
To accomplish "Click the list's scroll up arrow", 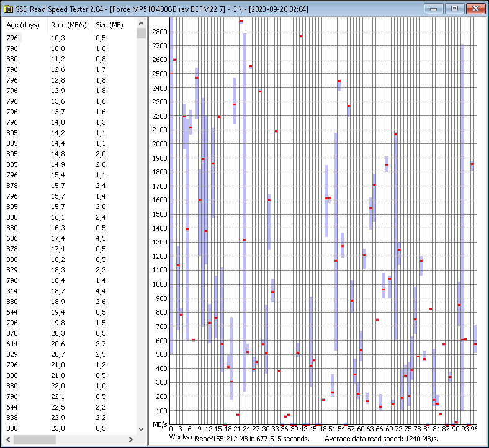I will [x=141, y=23].
